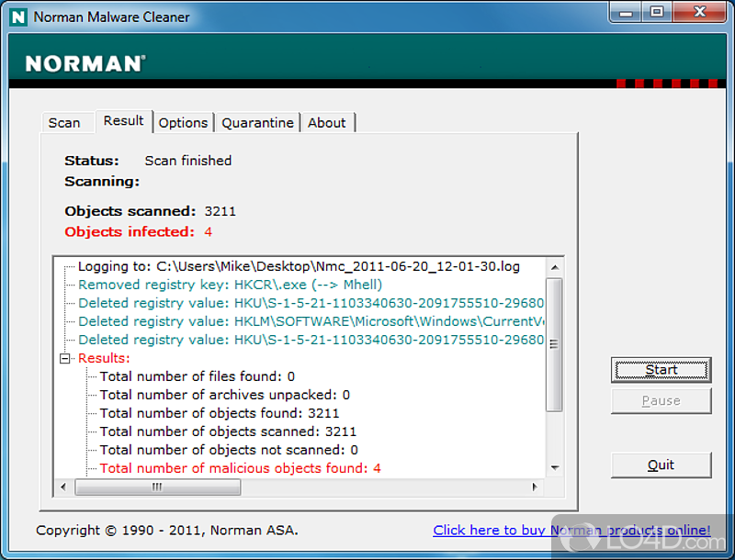
Task: Collapse the Results tree node
Action: click(65, 359)
